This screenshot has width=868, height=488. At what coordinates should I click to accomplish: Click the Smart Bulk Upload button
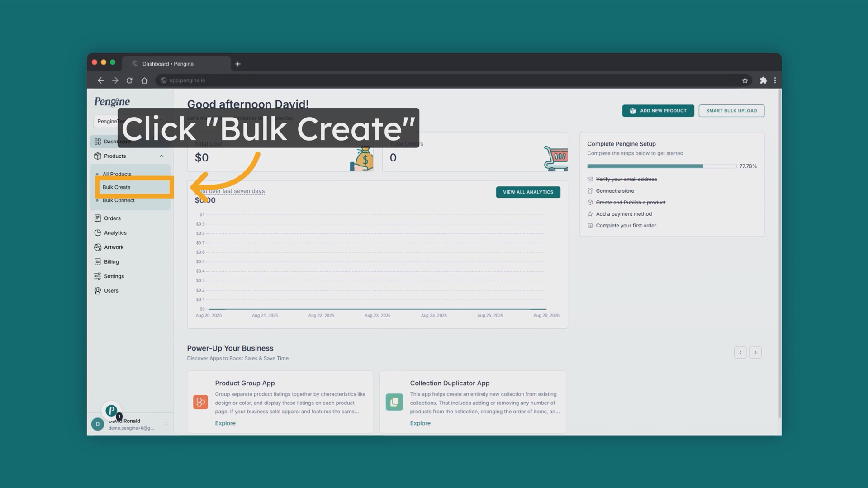[731, 111]
